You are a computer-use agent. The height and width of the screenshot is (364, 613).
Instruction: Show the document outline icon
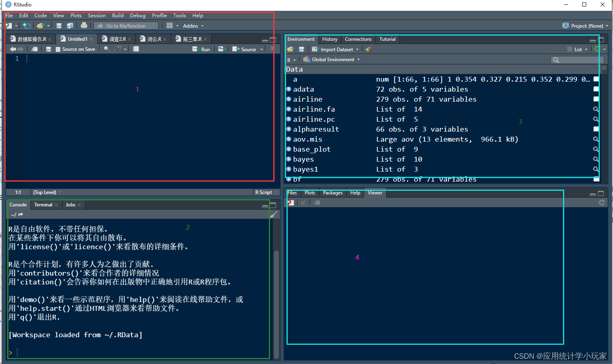[x=272, y=49]
